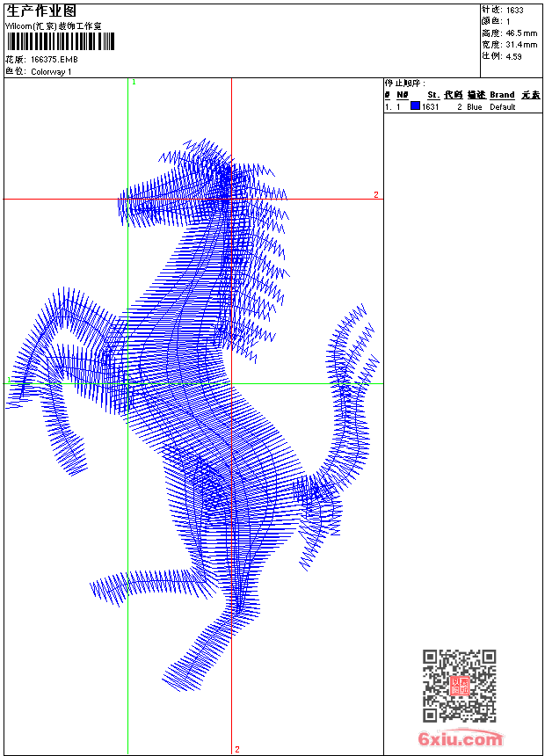Click the QR code image
The height and width of the screenshot is (756, 545).
(x=459, y=686)
